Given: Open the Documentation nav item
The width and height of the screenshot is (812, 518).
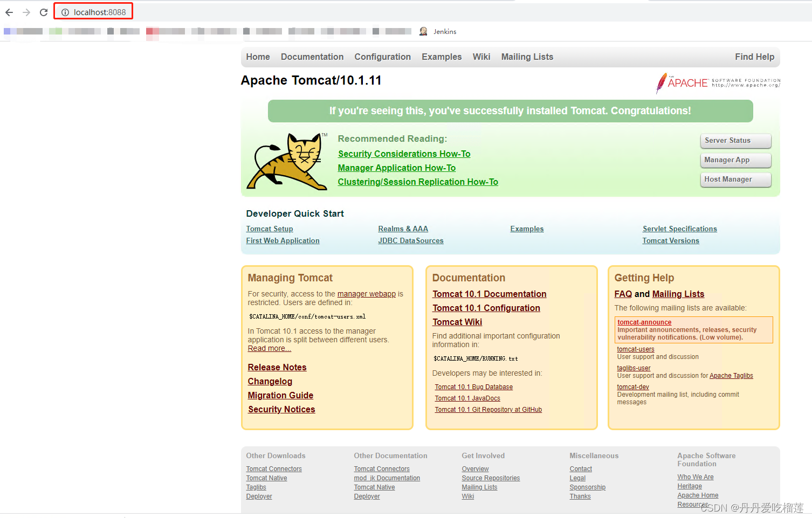Looking at the screenshot, I should coord(312,57).
